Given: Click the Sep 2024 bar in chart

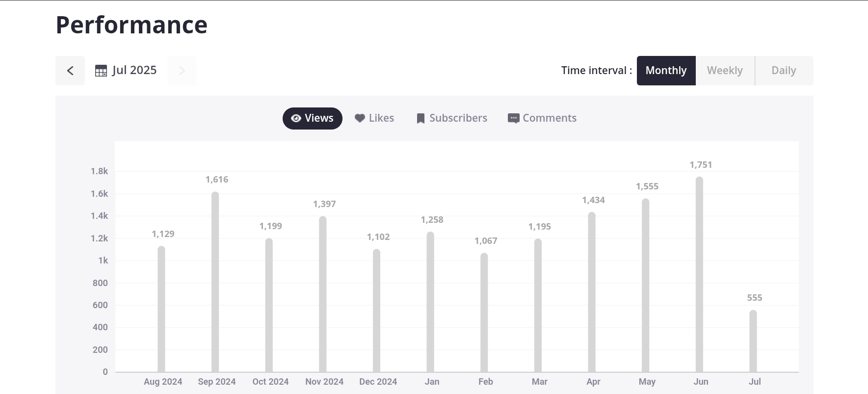Looking at the screenshot, I should pos(215,282).
